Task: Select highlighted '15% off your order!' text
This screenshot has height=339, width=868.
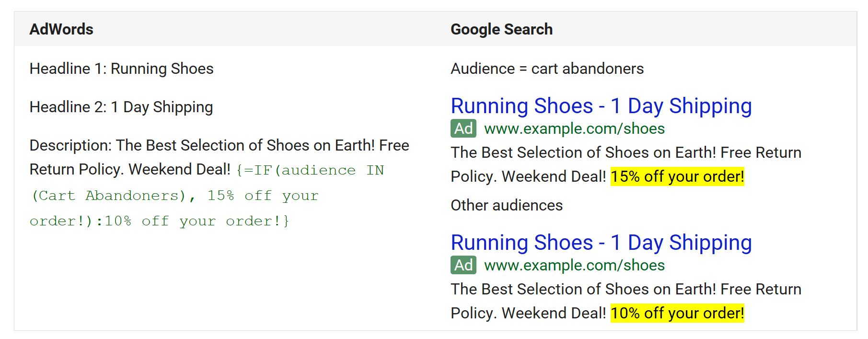Action: click(677, 176)
